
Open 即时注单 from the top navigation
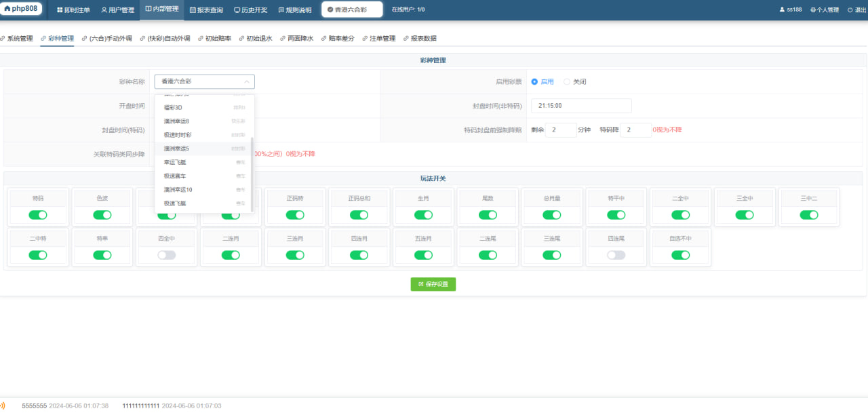(x=73, y=10)
